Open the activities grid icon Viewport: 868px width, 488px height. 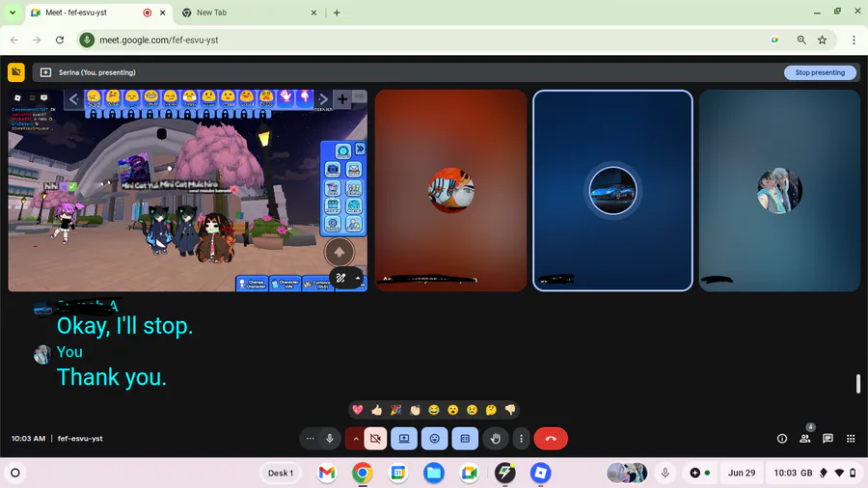851,439
